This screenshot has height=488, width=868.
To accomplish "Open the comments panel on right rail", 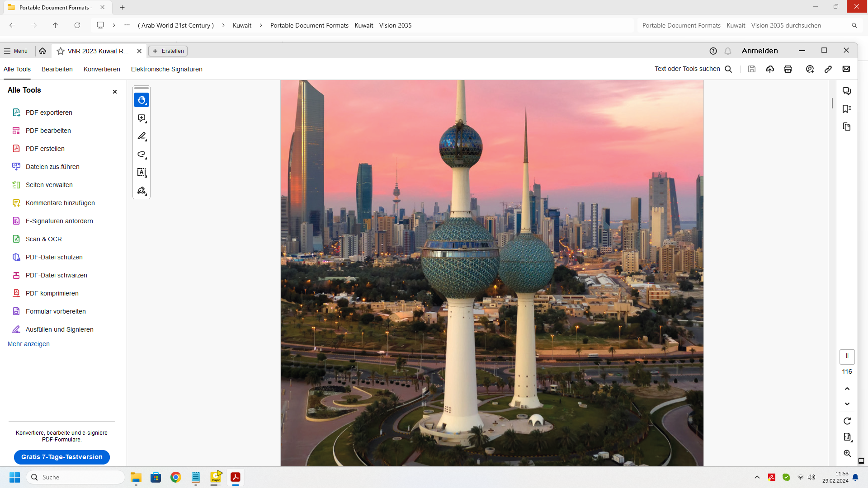I will 847,91.
